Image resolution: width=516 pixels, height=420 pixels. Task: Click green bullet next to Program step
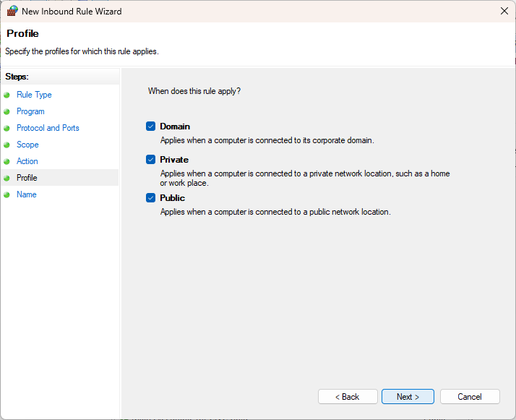pos(7,111)
